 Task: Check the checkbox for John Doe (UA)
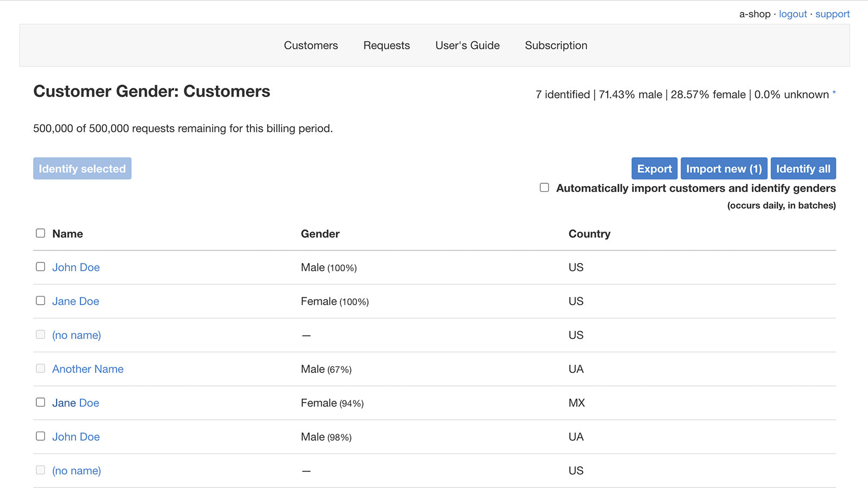[x=40, y=436]
